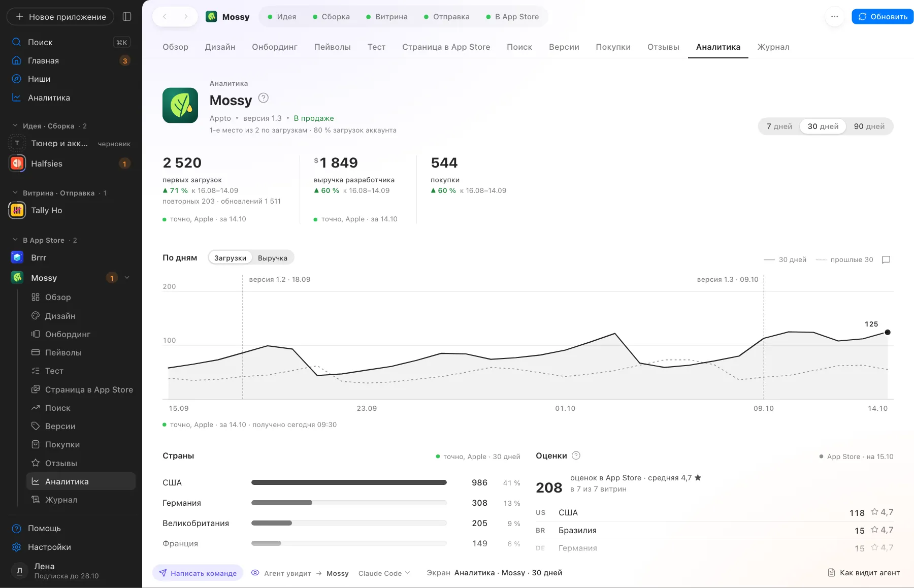The image size is (914, 588).
Task: Click Написать команде button
Action: tap(198, 573)
